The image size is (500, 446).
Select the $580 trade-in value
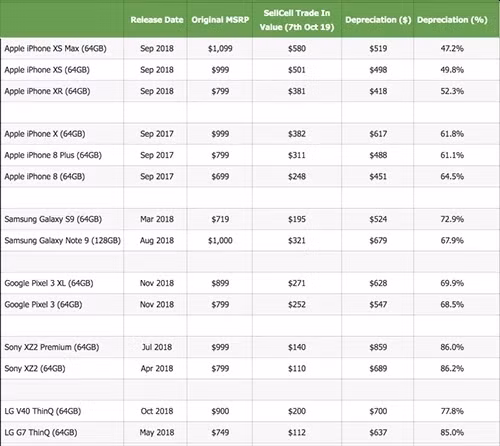tap(297, 49)
